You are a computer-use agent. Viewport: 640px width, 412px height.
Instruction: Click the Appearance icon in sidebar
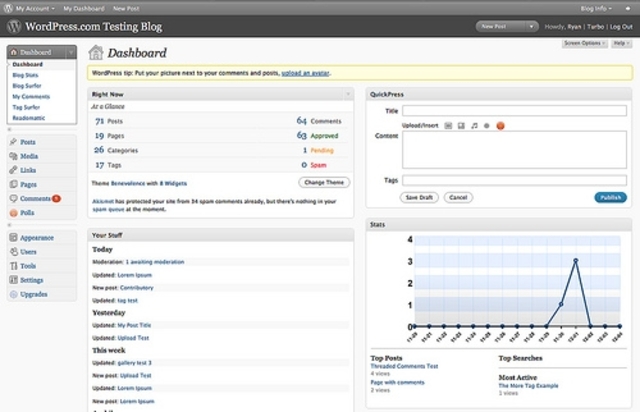click(13, 238)
